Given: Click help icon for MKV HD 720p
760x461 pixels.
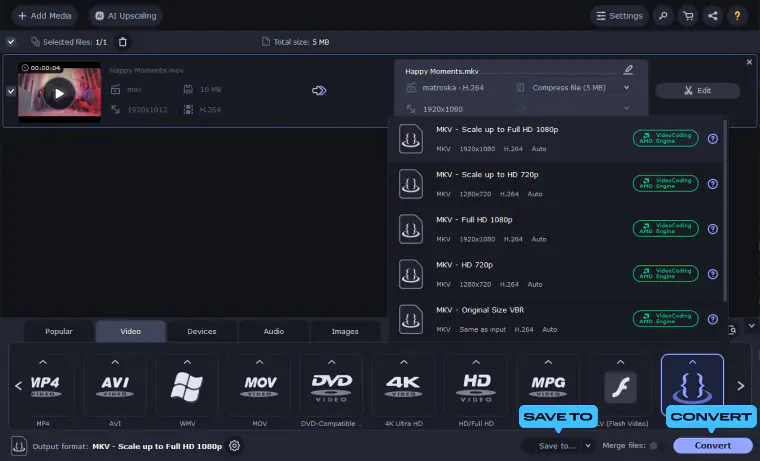Looking at the screenshot, I should 712,274.
